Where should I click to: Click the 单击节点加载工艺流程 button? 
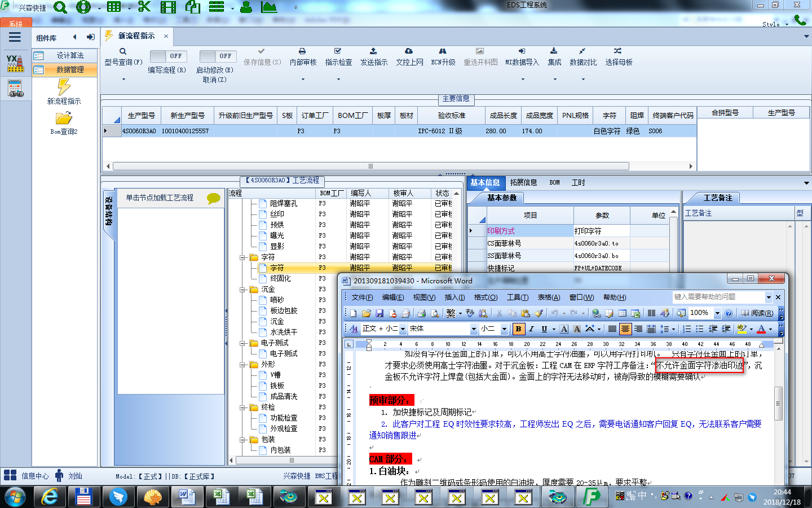coord(170,198)
